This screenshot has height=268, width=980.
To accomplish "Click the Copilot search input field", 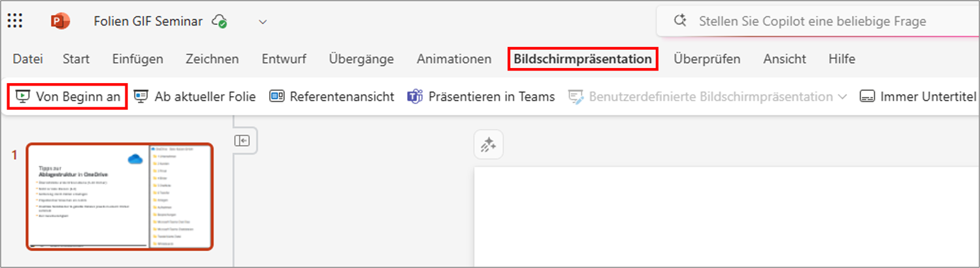I will [818, 21].
